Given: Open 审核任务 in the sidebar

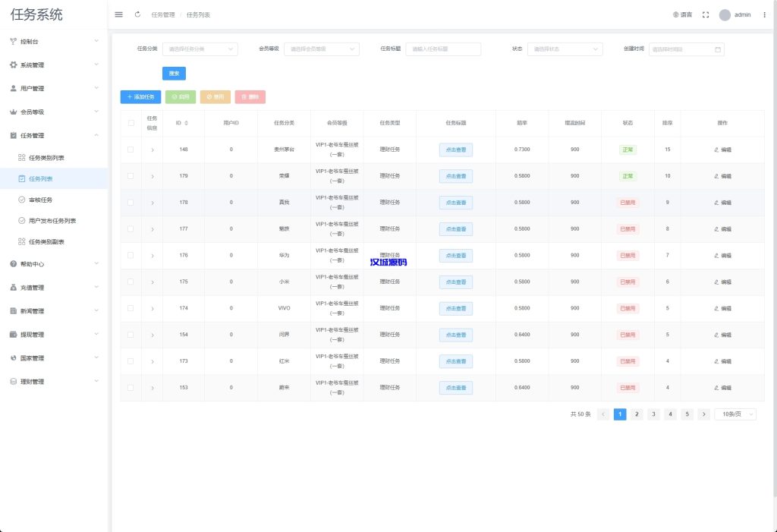Looking at the screenshot, I should (40, 200).
